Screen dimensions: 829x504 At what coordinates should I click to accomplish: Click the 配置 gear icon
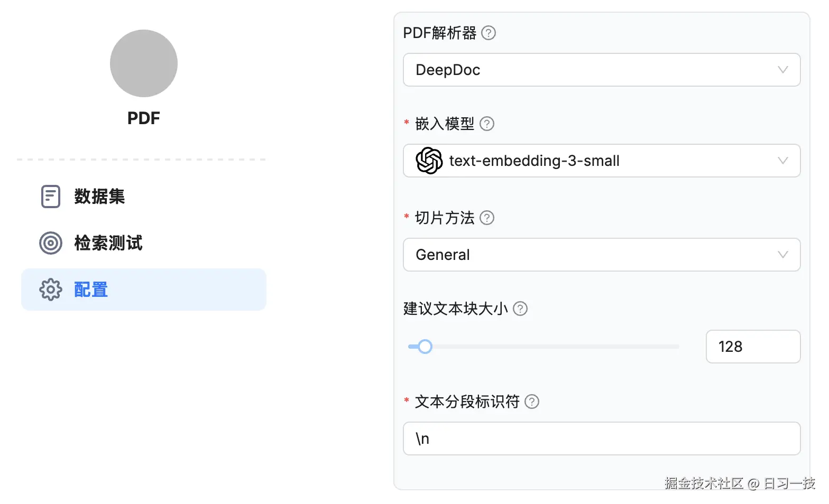(51, 290)
